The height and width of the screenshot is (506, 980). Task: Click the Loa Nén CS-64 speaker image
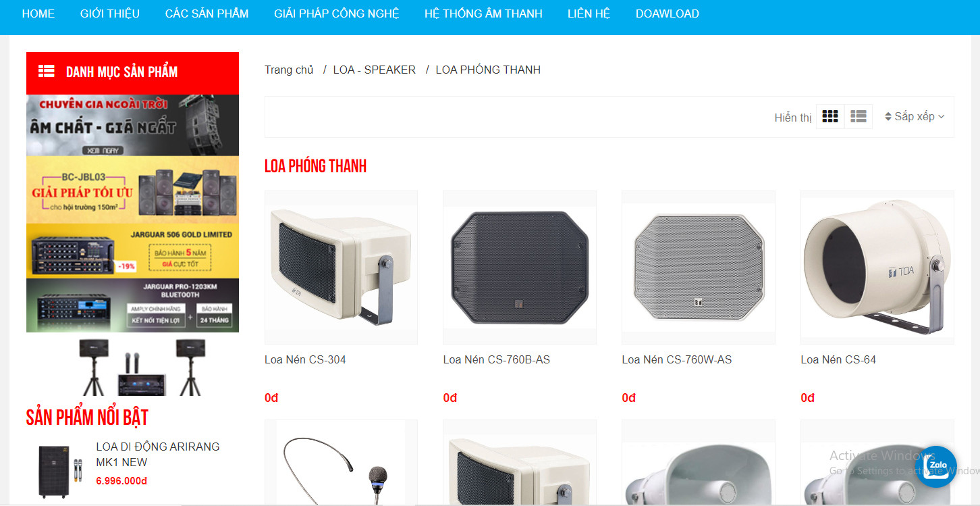point(877,268)
